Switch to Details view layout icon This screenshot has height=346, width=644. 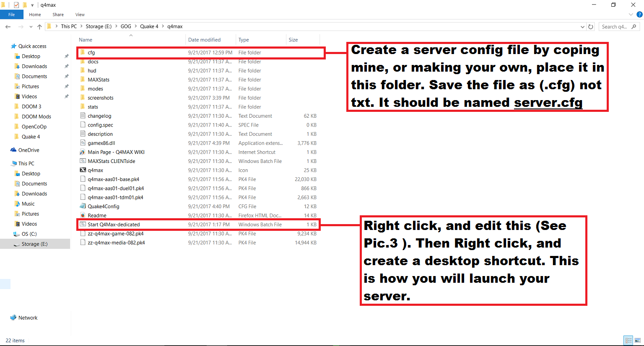coord(628,340)
